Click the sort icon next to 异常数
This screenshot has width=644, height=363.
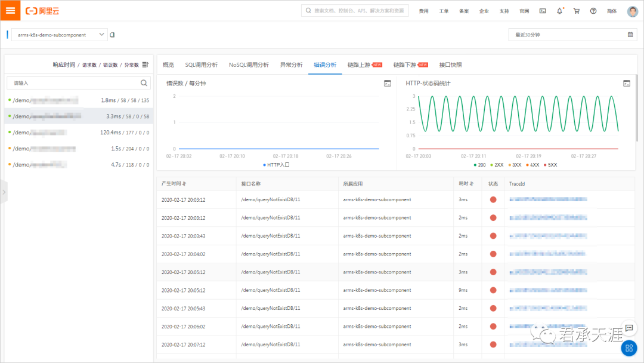coord(145,64)
